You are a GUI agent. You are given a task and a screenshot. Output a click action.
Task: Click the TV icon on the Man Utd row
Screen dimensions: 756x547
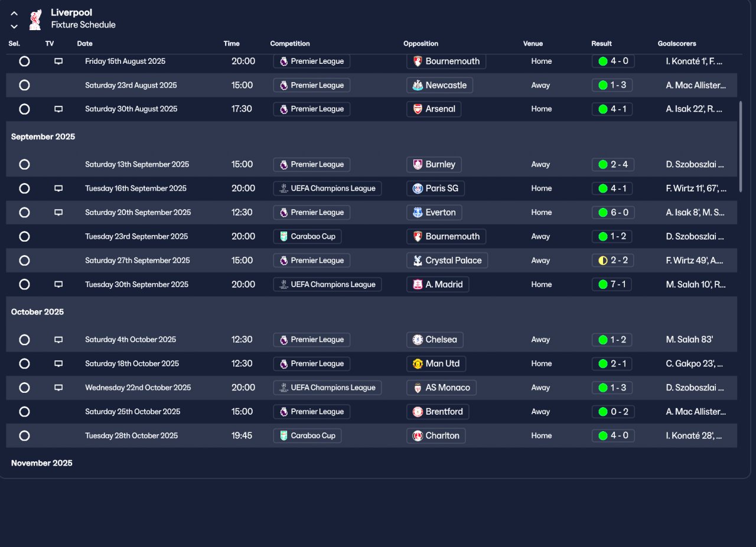(58, 364)
